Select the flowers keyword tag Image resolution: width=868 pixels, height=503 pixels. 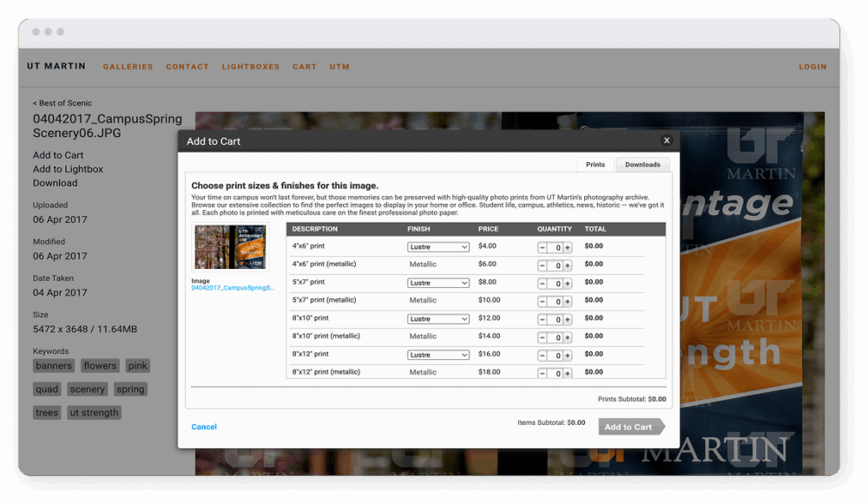[x=100, y=366]
